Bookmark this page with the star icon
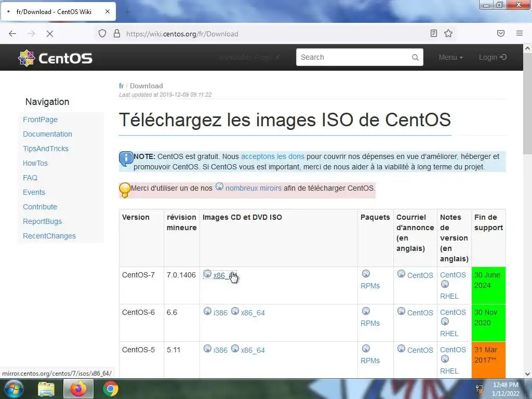Image resolution: width=532 pixels, height=399 pixels. 448,33
